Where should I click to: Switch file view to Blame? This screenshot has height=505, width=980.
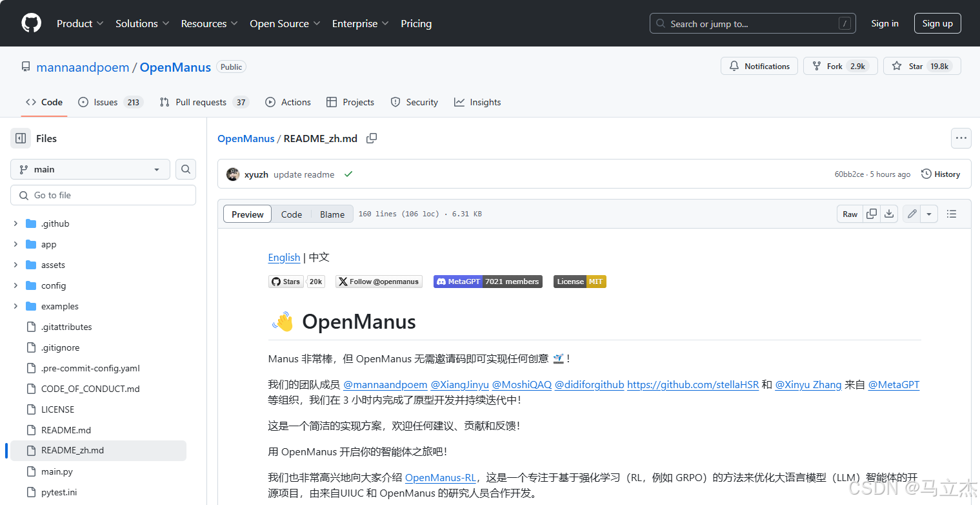coord(332,214)
